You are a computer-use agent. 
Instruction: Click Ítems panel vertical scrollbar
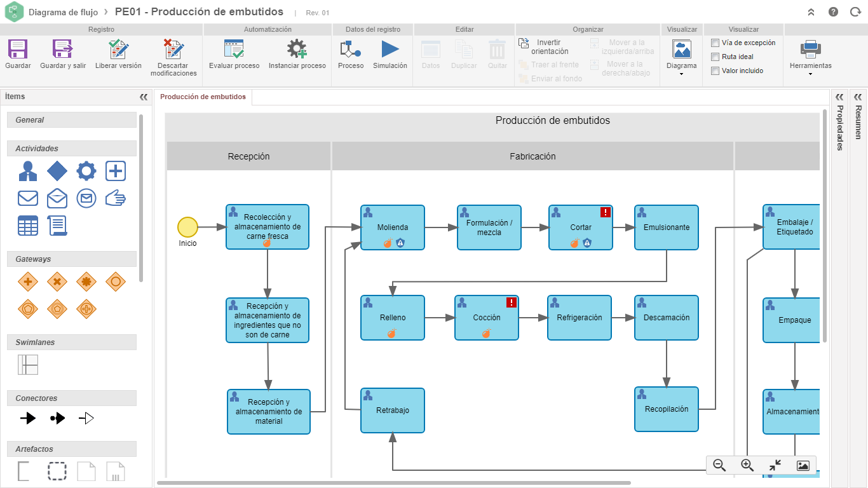(x=141, y=197)
